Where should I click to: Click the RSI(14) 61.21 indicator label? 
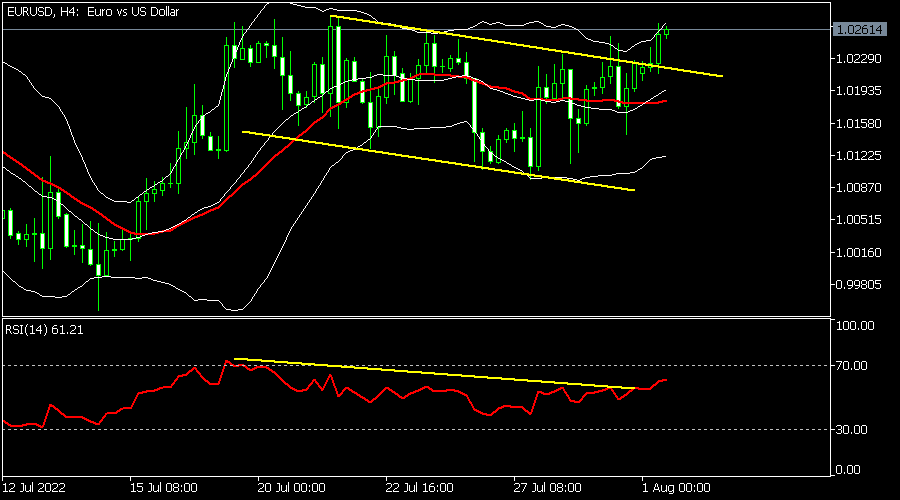44,330
